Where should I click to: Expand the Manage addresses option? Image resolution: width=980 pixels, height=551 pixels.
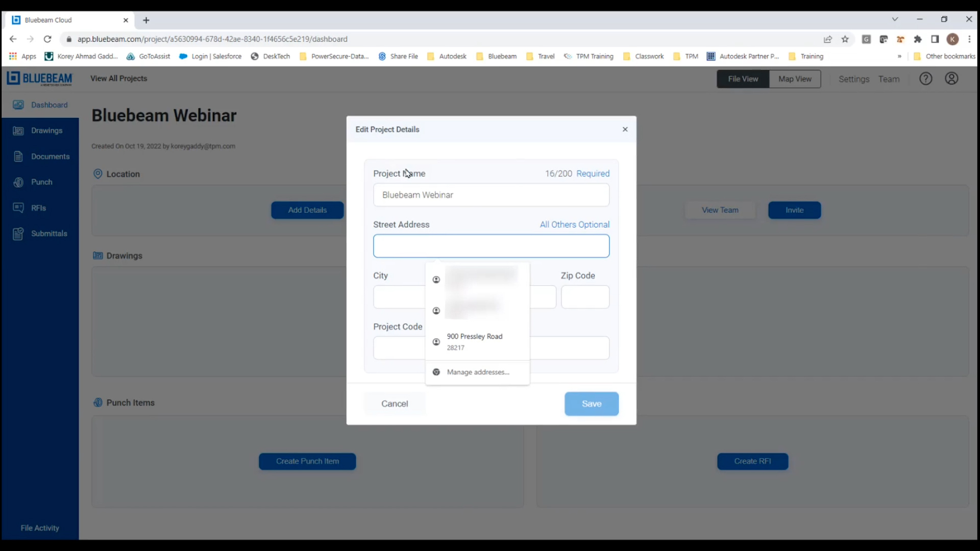tap(479, 371)
